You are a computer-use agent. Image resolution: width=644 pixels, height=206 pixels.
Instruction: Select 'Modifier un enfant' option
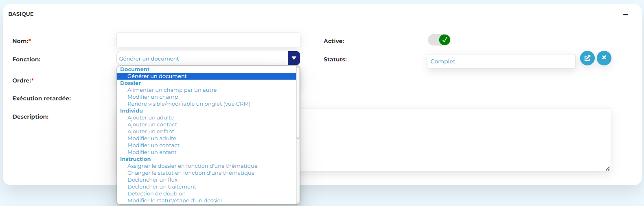(x=152, y=152)
